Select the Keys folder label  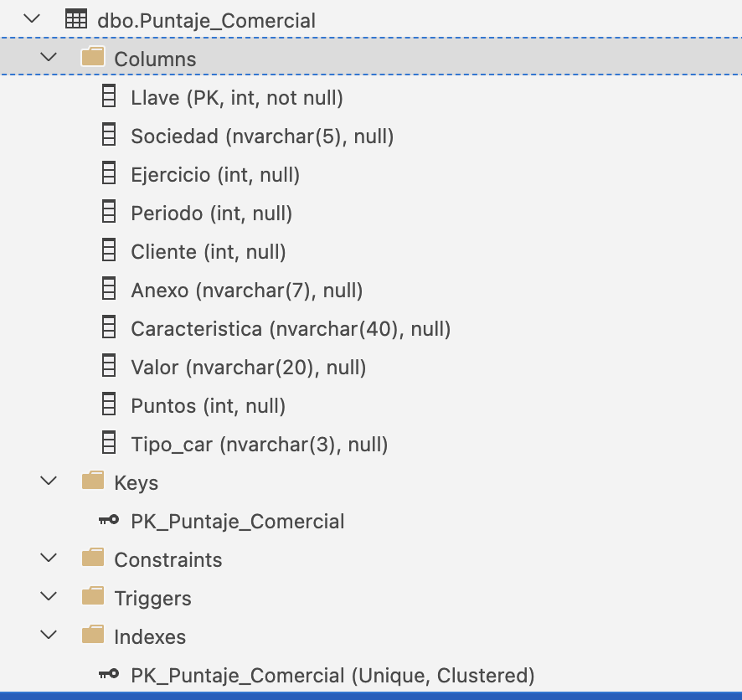pos(137,483)
